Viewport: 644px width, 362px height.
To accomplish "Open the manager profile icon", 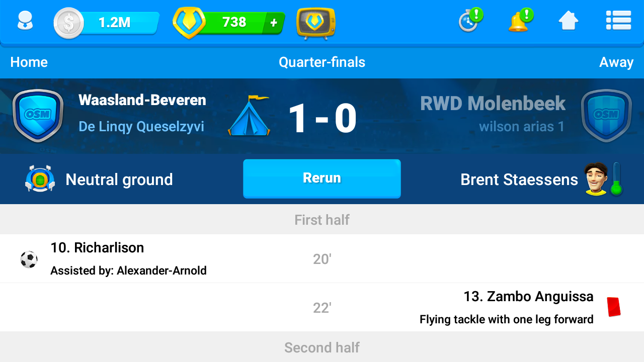I will tap(25, 22).
